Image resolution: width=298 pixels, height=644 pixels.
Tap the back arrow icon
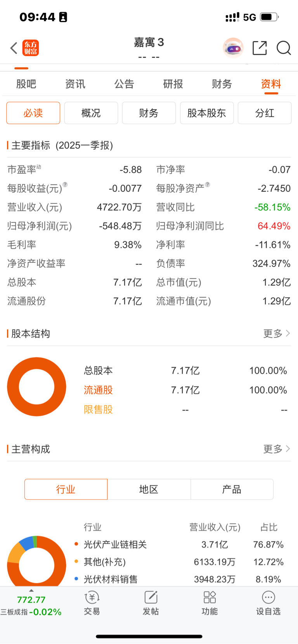click(x=14, y=48)
